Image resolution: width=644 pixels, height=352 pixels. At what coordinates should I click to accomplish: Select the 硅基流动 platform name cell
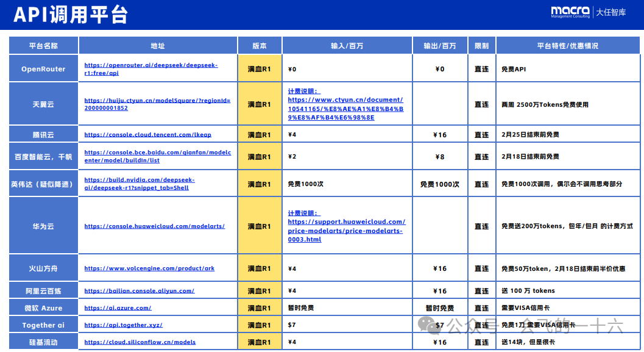tap(43, 342)
